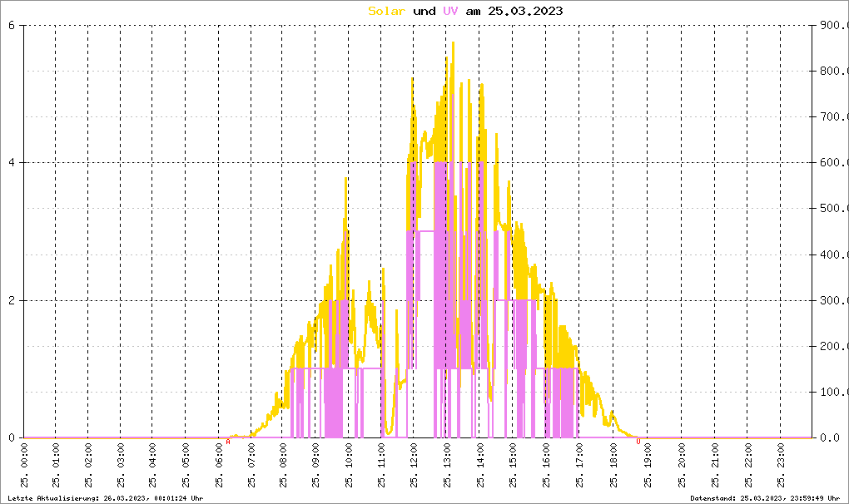Click the right axis label 600.0
Image resolution: width=849 pixels, height=504 pixels.
pos(834,162)
